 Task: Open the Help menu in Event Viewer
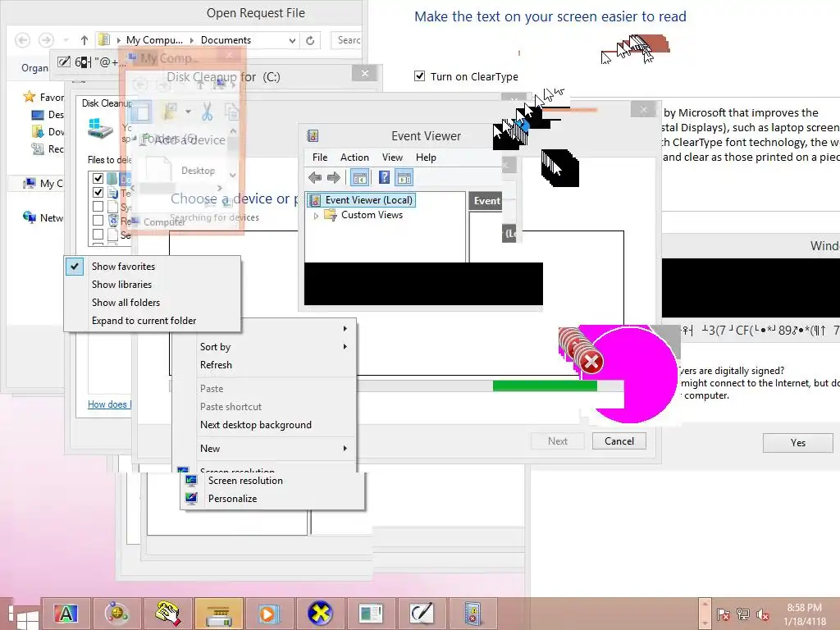click(426, 157)
